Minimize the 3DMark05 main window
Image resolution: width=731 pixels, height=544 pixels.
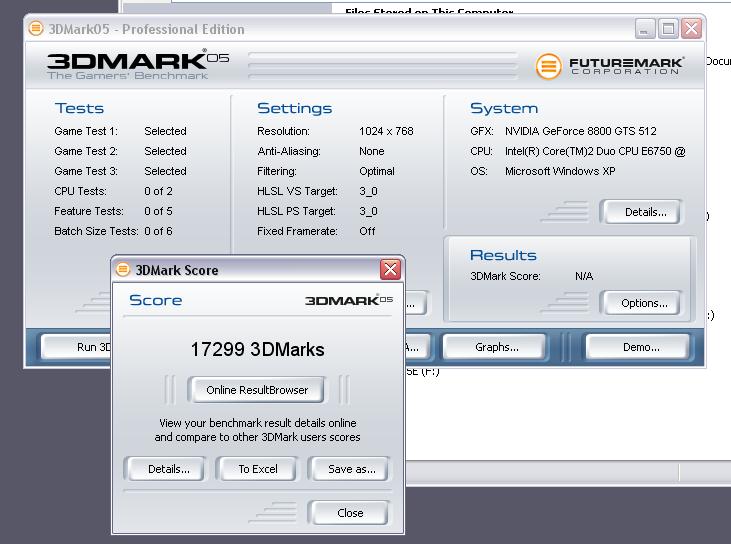(646, 29)
